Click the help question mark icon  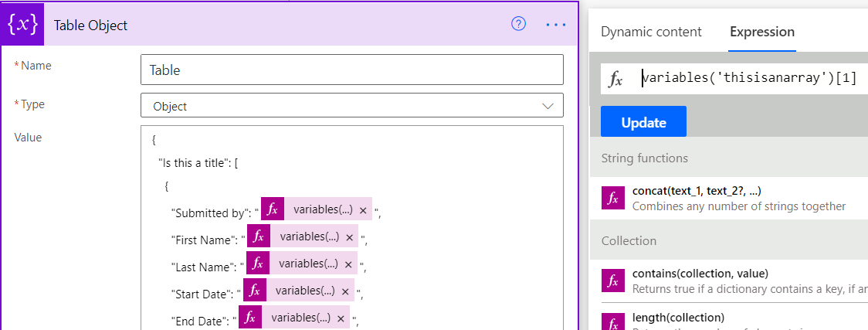pyautogui.click(x=518, y=24)
